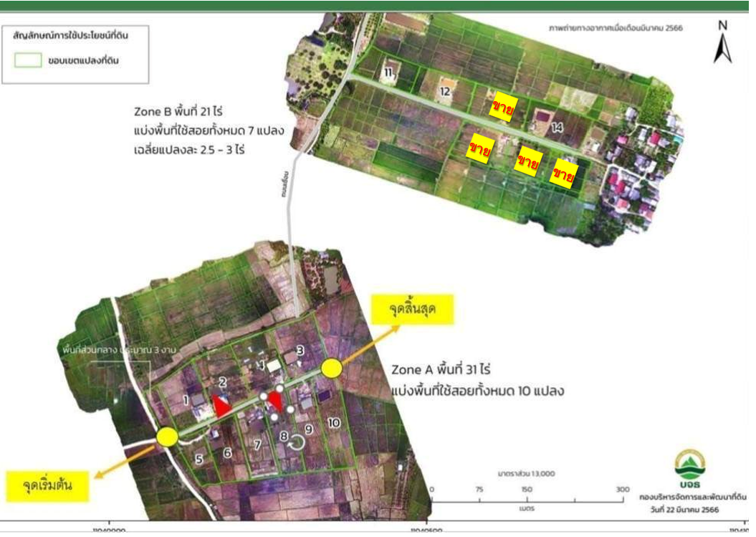Click plot number 12 in Zone B

(x=445, y=91)
